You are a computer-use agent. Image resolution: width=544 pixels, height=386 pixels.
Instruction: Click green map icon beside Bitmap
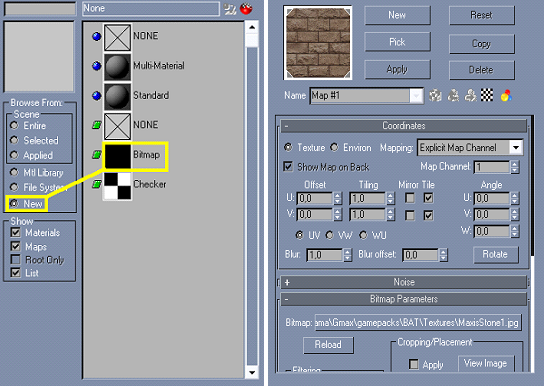tap(96, 155)
